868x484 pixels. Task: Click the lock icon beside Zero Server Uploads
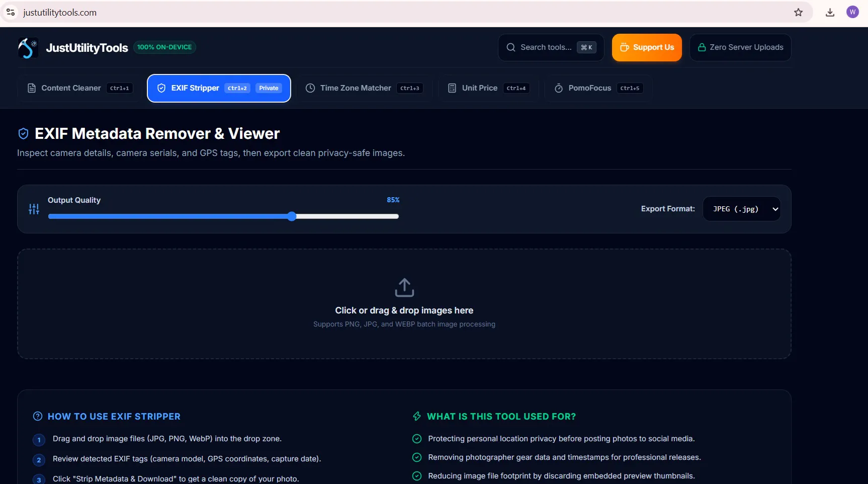tap(702, 47)
